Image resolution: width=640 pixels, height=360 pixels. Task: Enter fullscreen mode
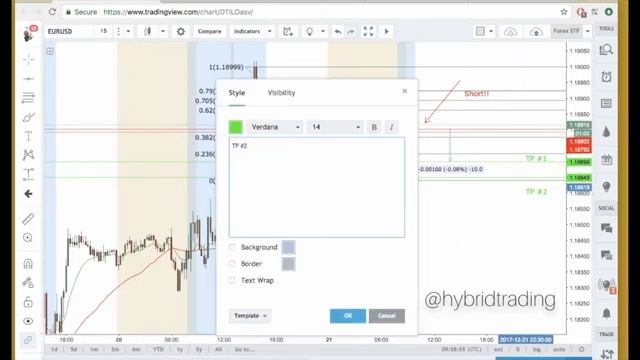point(368,31)
